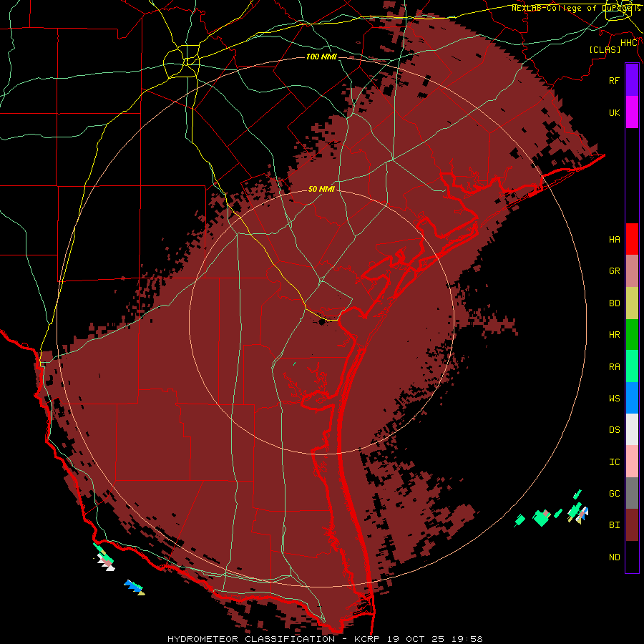This screenshot has height=644, width=644.
Task: Click the BD legend label
Action: click(615, 303)
